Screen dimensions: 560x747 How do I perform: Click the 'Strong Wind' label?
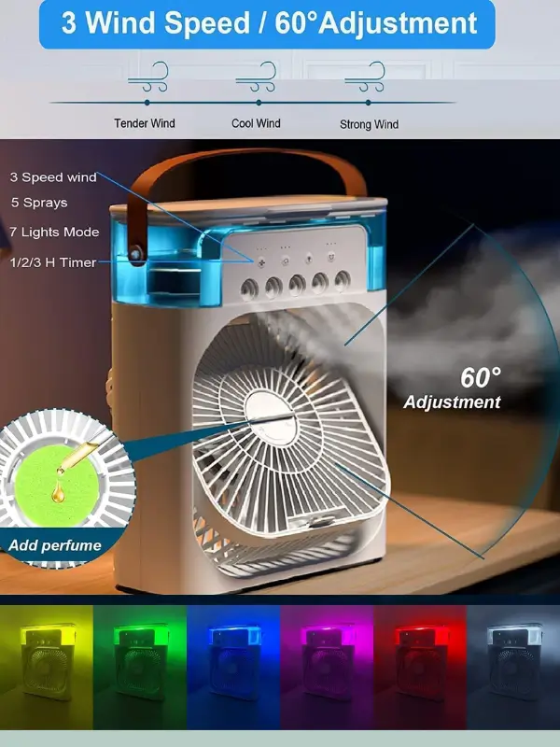[369, 124]
